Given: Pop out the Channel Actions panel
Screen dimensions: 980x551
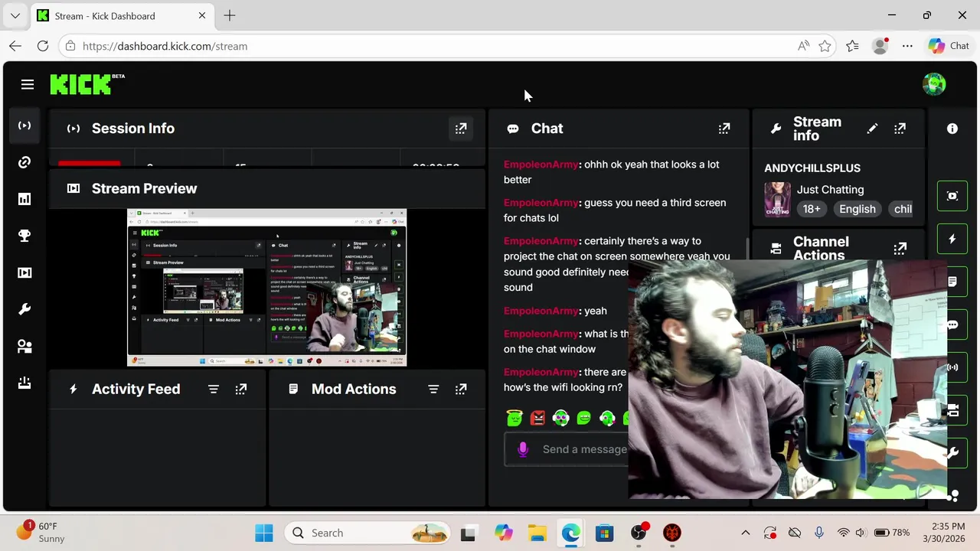Looking at the screenshot, I should click(x=900, y=249).
